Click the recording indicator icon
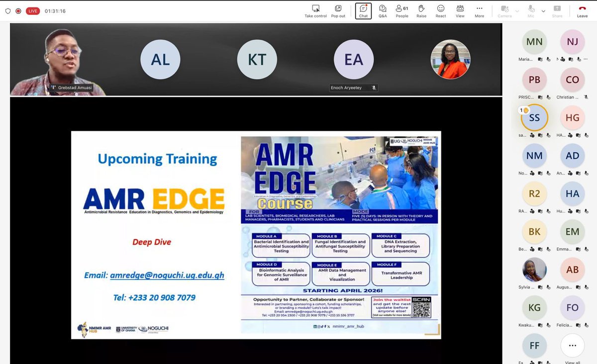 [x=18, y=11]
